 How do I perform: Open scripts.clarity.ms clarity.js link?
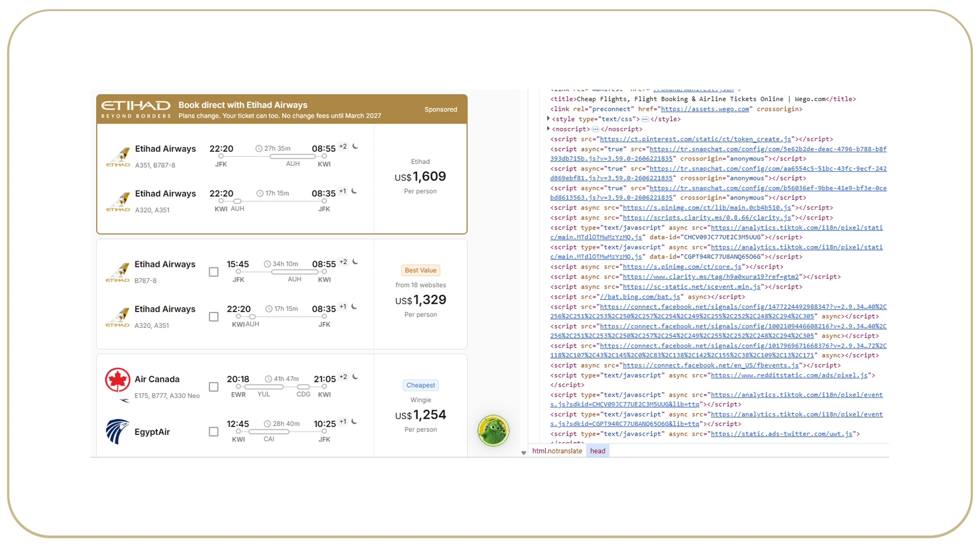(x=707, y=217)
